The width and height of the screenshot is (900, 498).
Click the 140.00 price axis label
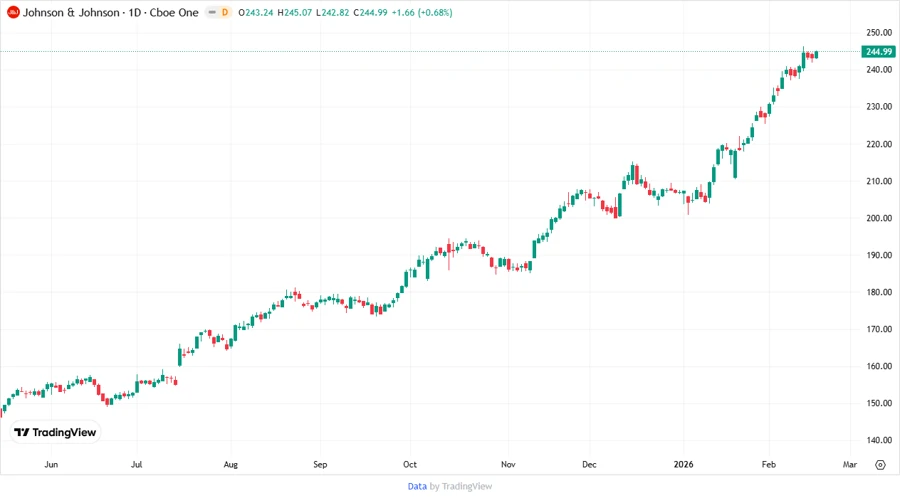tap(879, 440)
